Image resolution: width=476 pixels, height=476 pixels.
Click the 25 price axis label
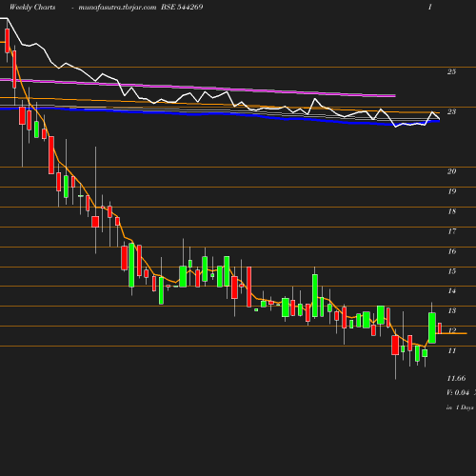click(x=451, y=71)
